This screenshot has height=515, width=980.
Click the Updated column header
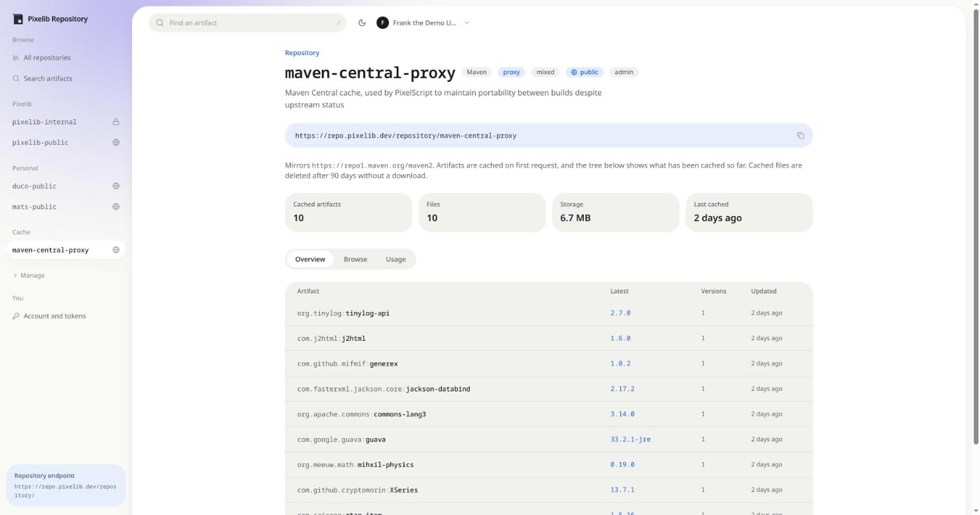(763, 291)
